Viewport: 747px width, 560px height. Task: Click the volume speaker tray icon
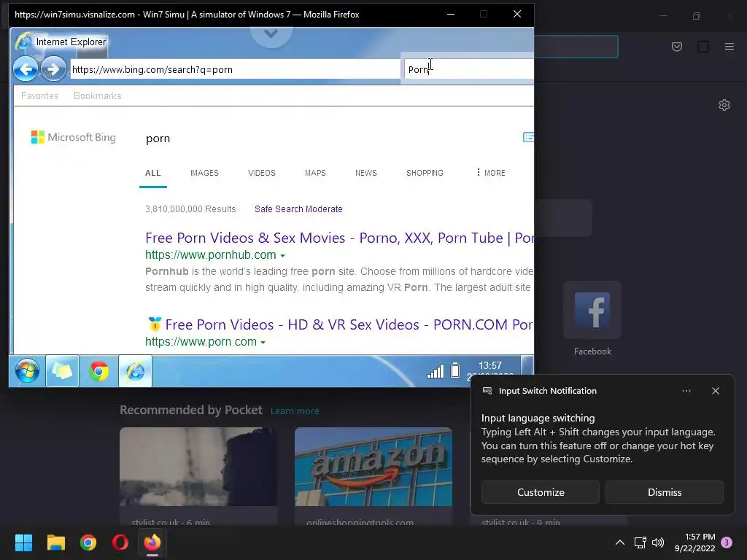click(658, 542)
